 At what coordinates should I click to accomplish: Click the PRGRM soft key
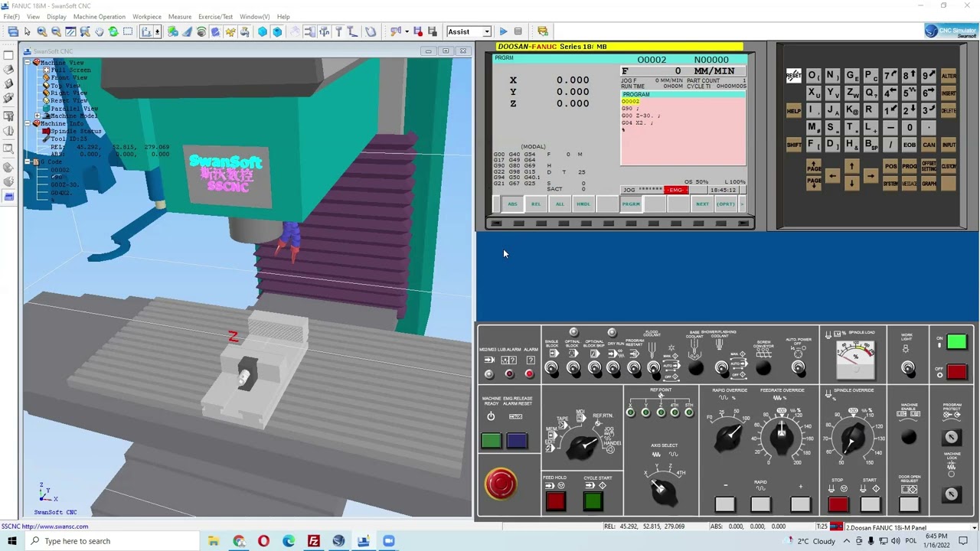point(631,204)
